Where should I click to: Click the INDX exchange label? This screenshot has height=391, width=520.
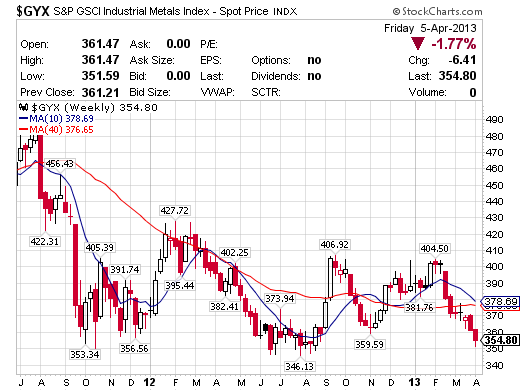point(285,12)
